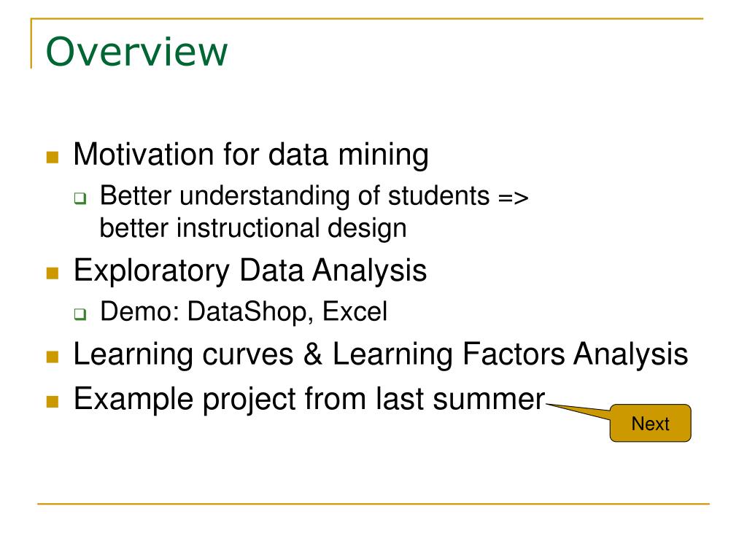
Task: Click the 'Motivation for data mining' bullet text
Action: (x=251, y=155)
